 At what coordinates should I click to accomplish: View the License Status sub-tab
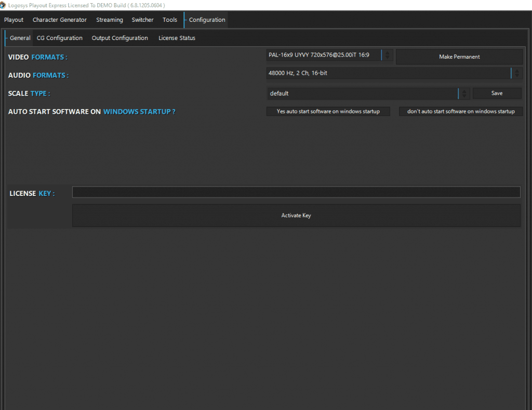click(x=177, y=38)
